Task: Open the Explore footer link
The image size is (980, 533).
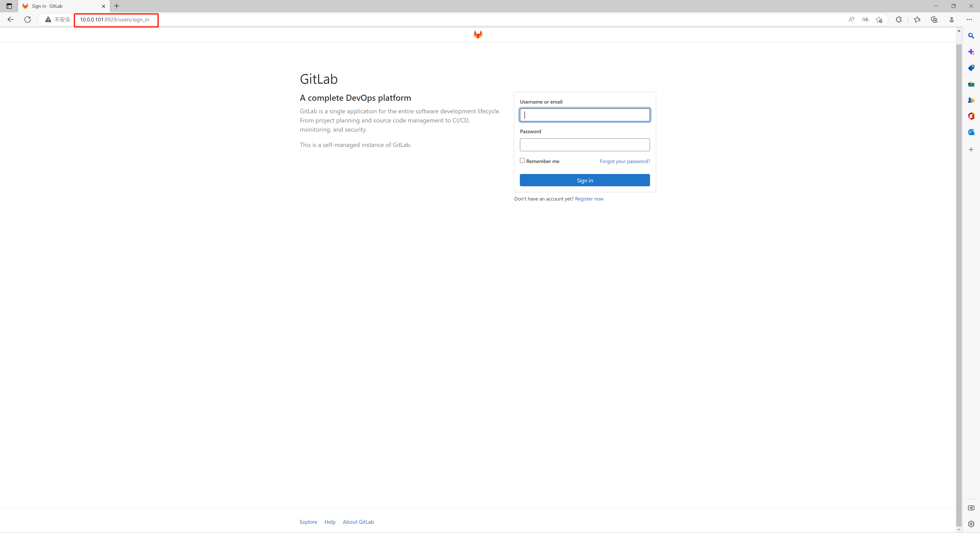Action: [308, 522]
